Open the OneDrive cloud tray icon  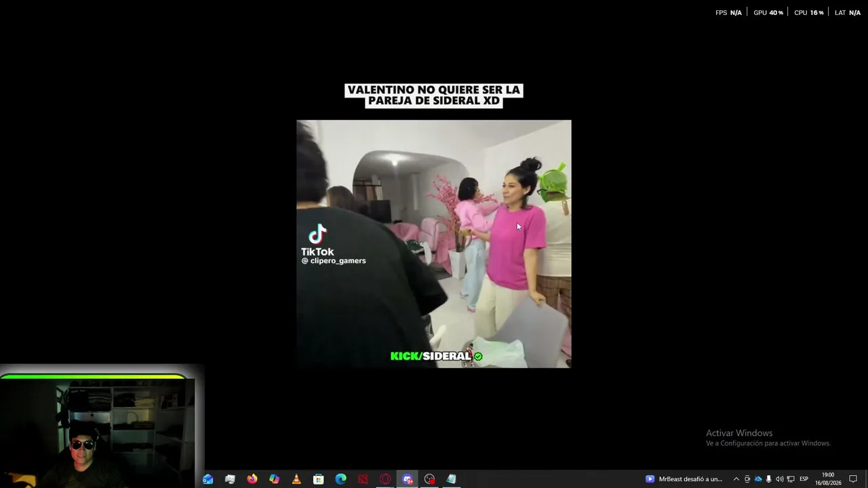coord(758,479)
